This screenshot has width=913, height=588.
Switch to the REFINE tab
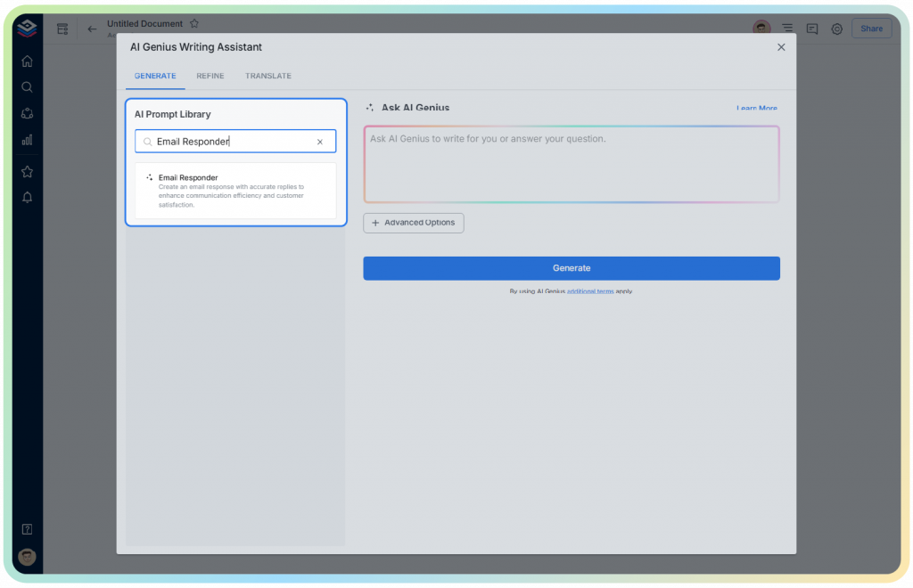(x=210, y=76)
